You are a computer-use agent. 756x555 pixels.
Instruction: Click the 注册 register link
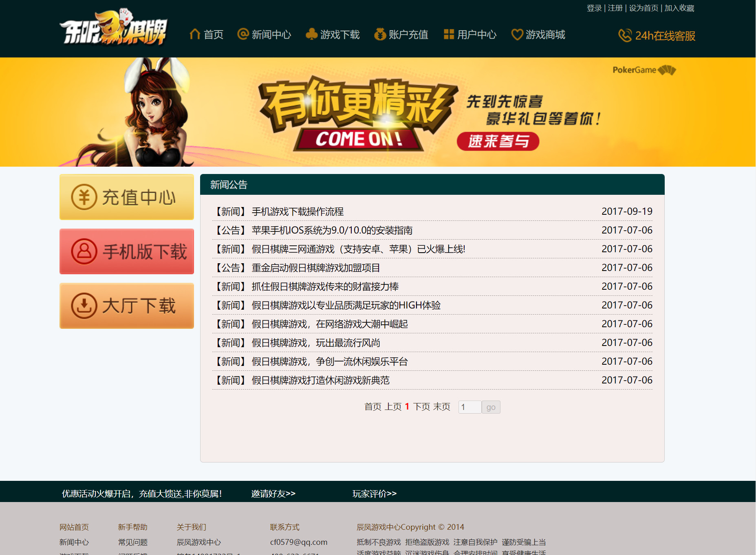pyautogui.click(x=615, y=8)
